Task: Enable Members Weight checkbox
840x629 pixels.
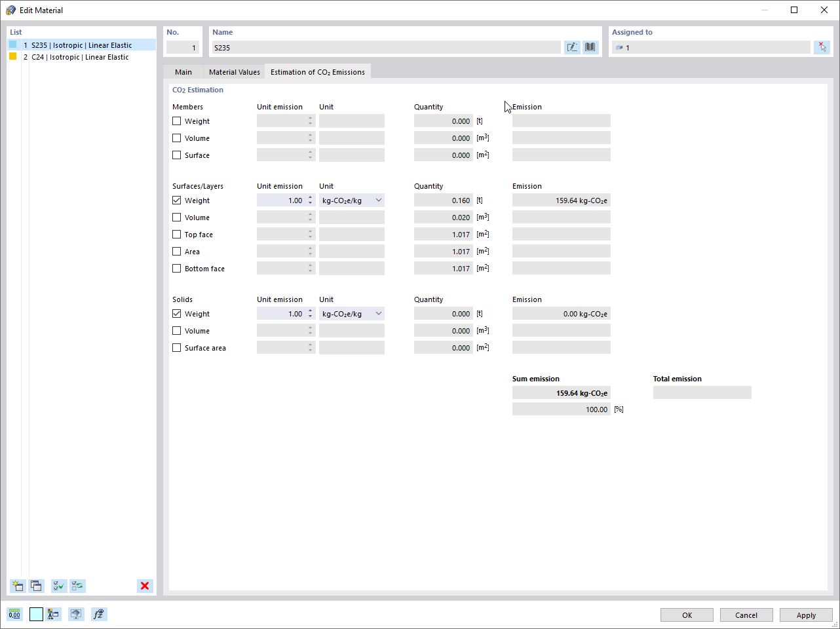Action: point(177,121)
